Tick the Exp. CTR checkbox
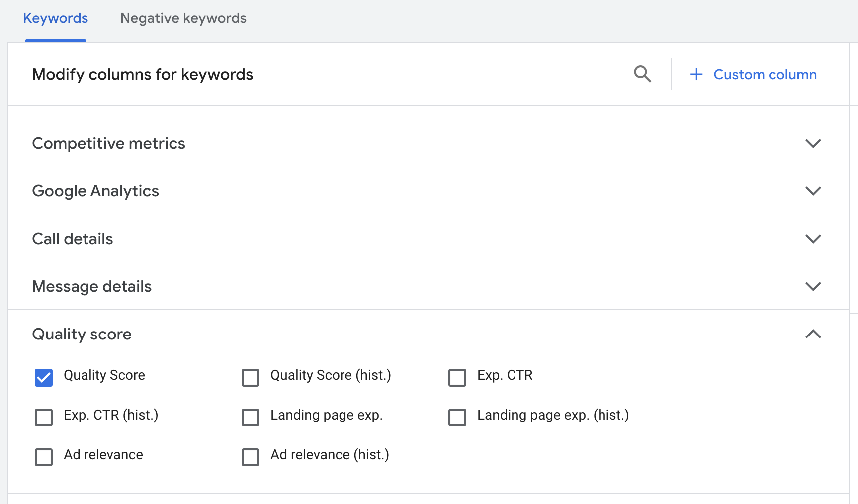858x504 pixels. click(x=457, y=377)
